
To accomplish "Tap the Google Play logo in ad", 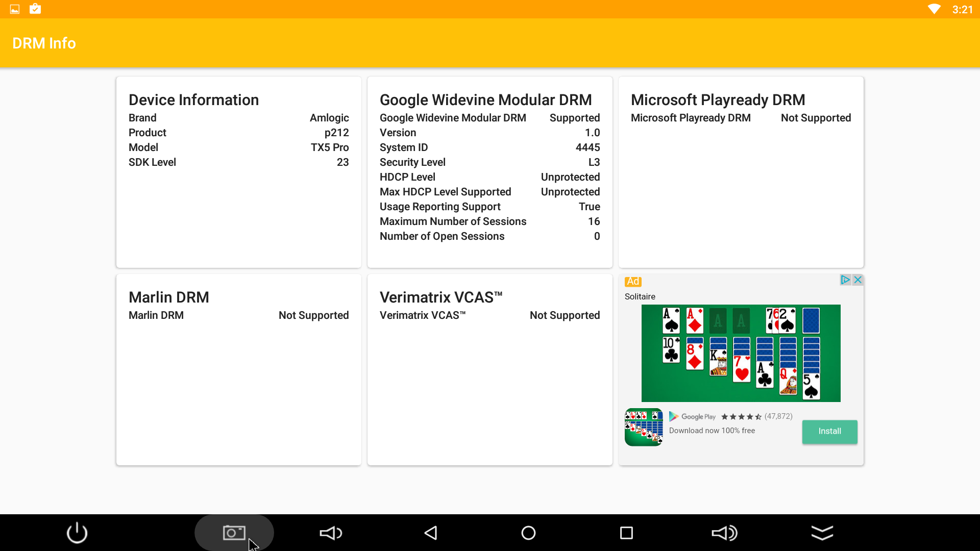I will coord(693,417).
